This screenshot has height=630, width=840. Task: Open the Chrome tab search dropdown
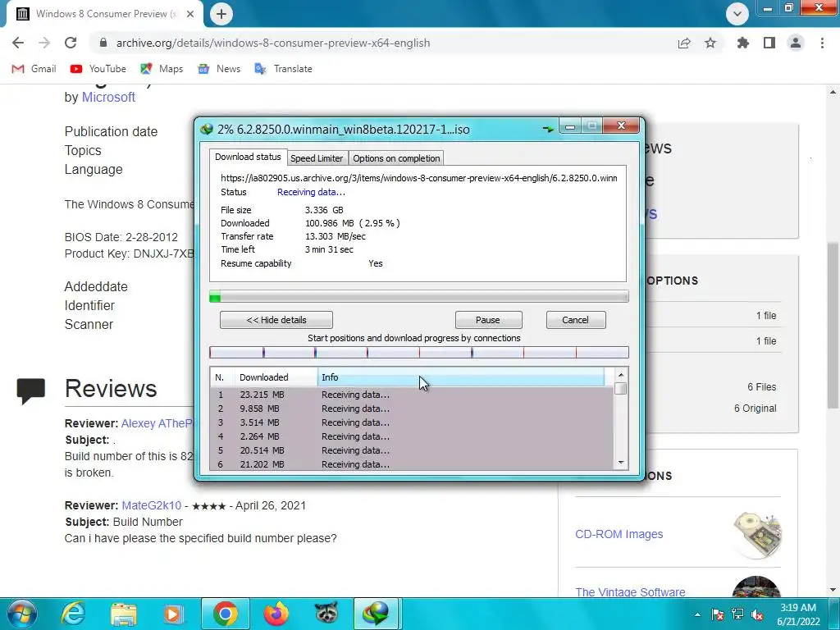[x=737, y=14]
